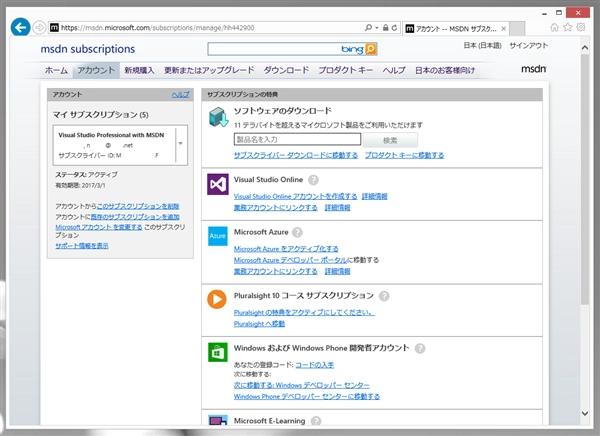Click the vertical scrollbar thumb
The height and width of the screenshot is (436, 600).
[x=585, y=179]
